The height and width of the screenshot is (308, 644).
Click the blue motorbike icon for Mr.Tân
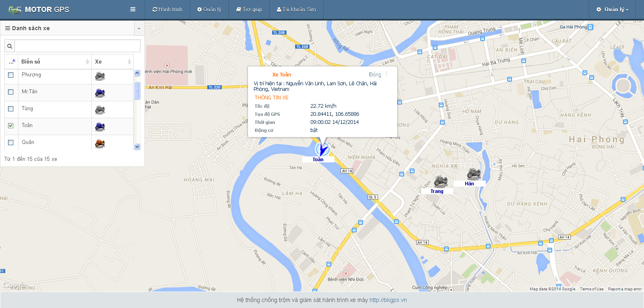point(100,93)
